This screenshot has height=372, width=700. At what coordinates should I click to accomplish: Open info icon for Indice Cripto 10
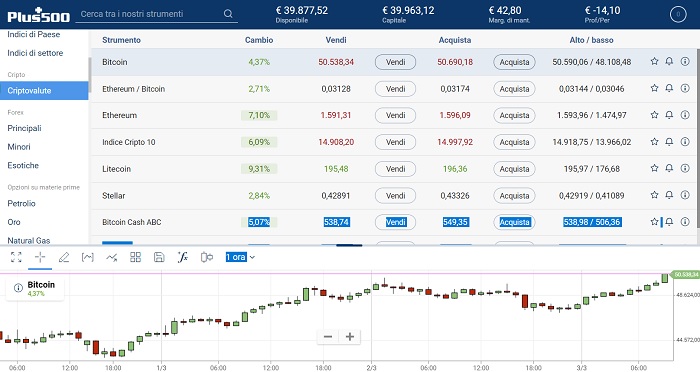click(685, 142)
